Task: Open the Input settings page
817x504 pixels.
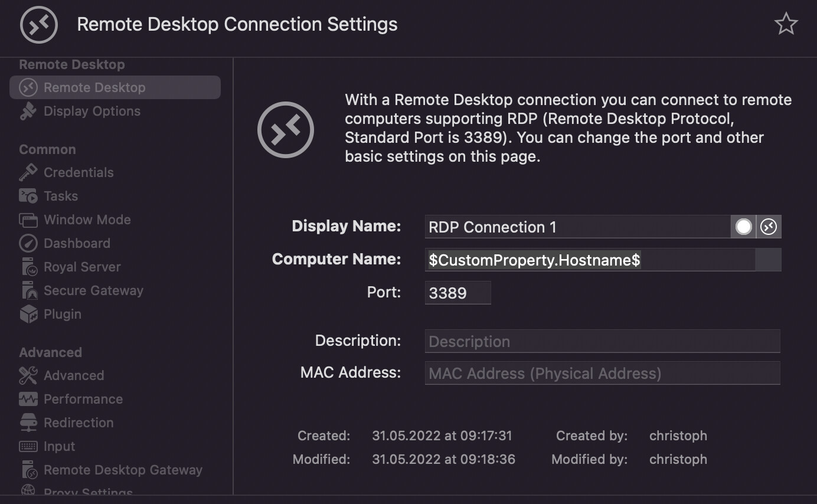Action: 59,446
